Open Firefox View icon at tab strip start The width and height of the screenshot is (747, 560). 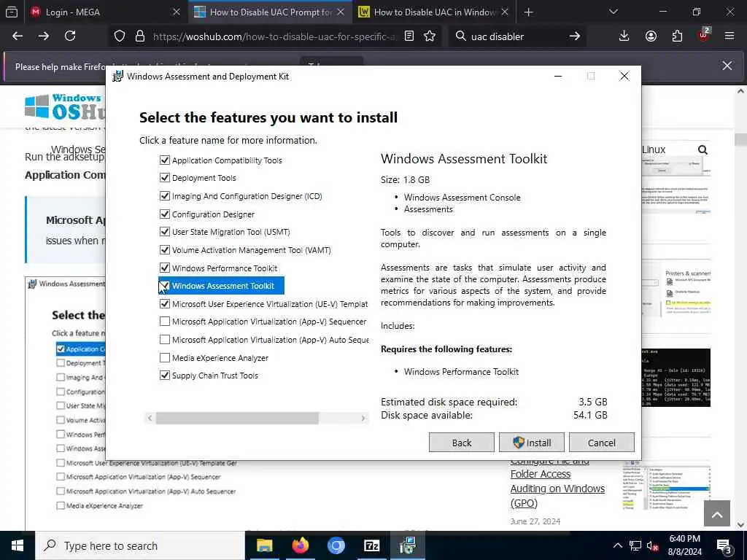point(12,12)
